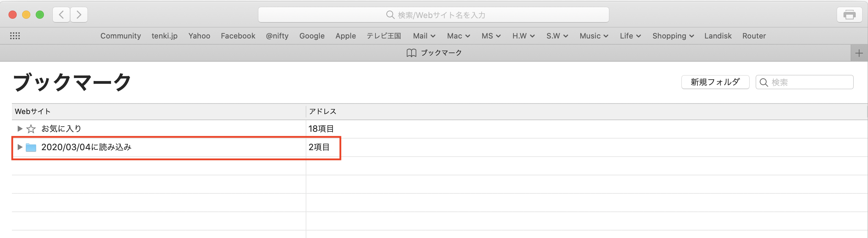Open the Music favorites dropdown

click(594, 36)
